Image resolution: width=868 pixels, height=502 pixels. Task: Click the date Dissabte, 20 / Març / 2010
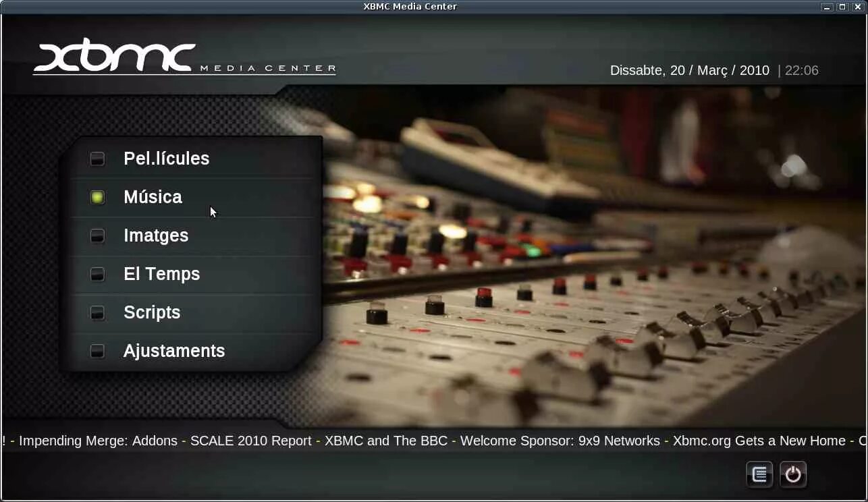point(690,70)
